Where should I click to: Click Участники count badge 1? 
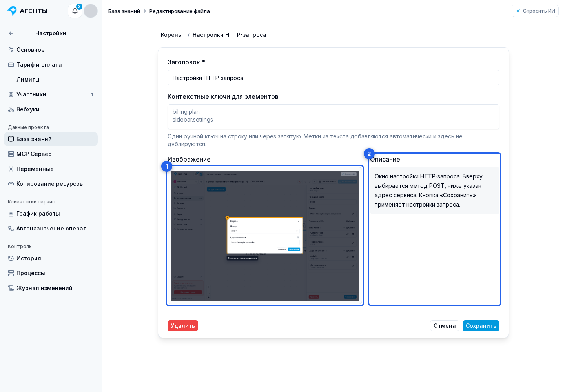(92, 94)
